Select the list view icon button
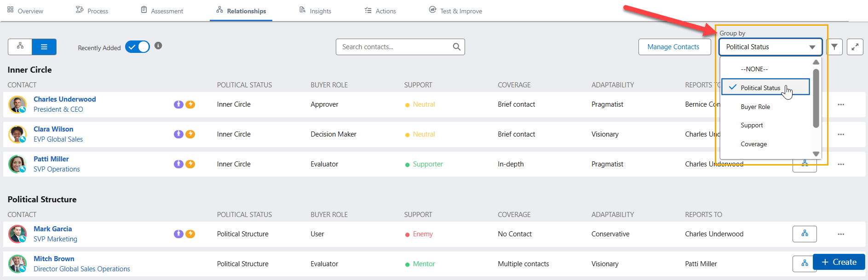 [x=44, y=47]
